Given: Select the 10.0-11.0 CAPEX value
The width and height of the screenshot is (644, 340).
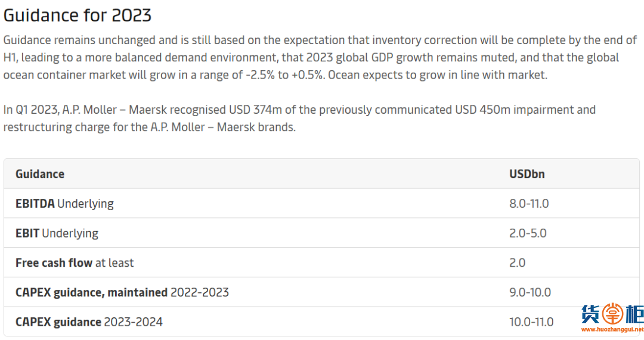Looking at the screenshot, I should pyautogui.click(x=531, y=322).
